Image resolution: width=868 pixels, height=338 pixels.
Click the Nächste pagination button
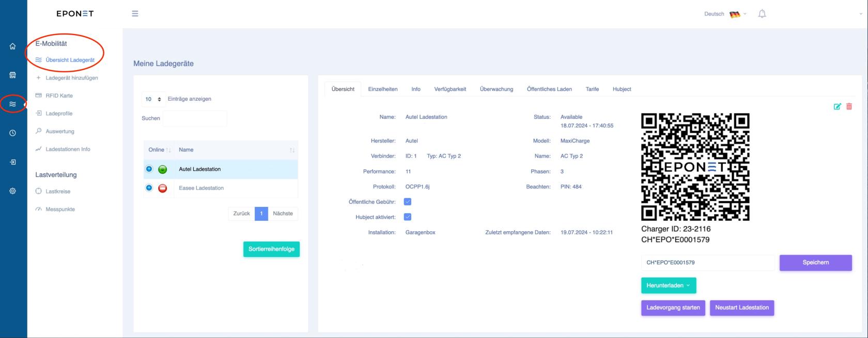[283, 214]
